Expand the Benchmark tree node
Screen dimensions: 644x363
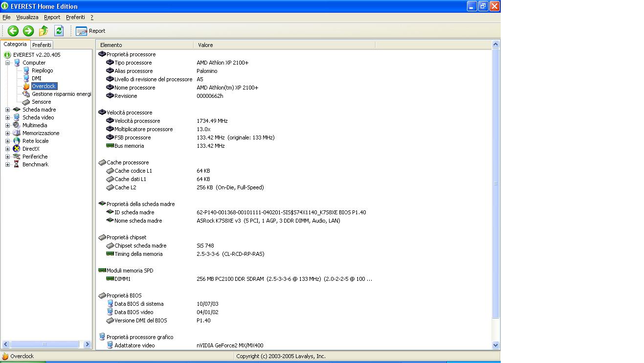point(7,164)
